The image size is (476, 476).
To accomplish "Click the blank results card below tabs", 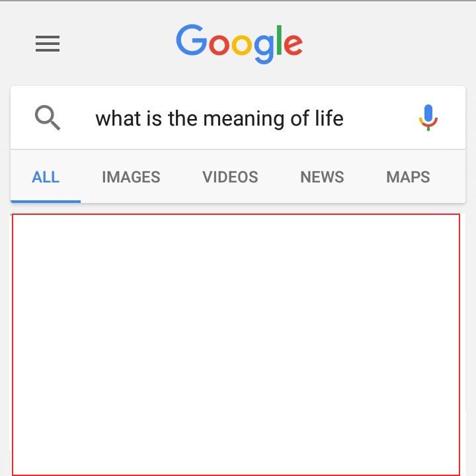I will (236, 344).
